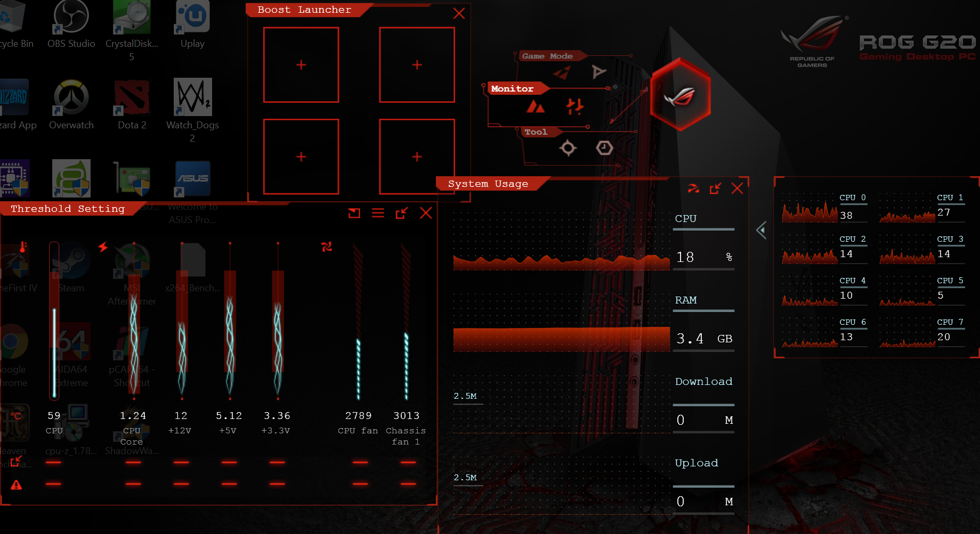Shrink the Threshold Setting panel via inward arrow
The width and height of the screenshot is (980, 534).
coord(401,213)
